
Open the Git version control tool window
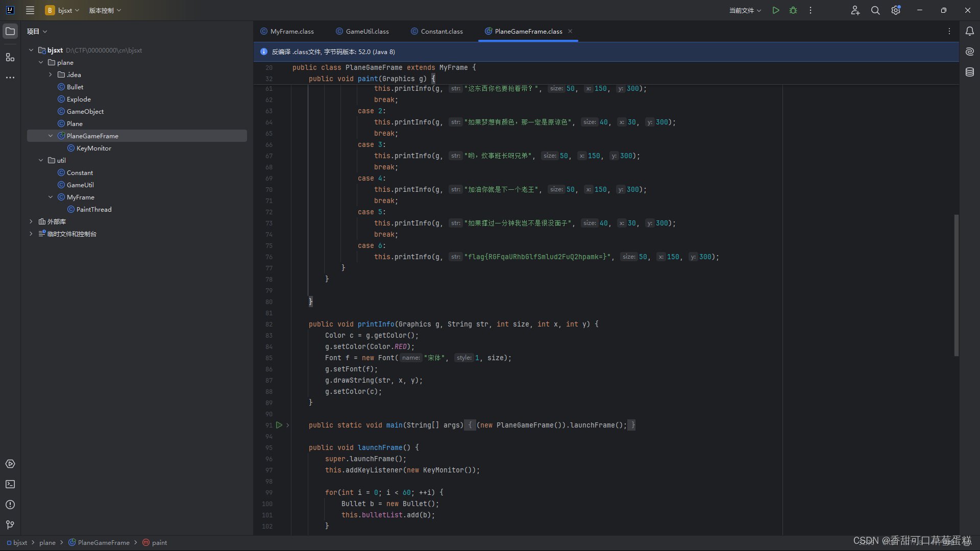coord(10,524)
